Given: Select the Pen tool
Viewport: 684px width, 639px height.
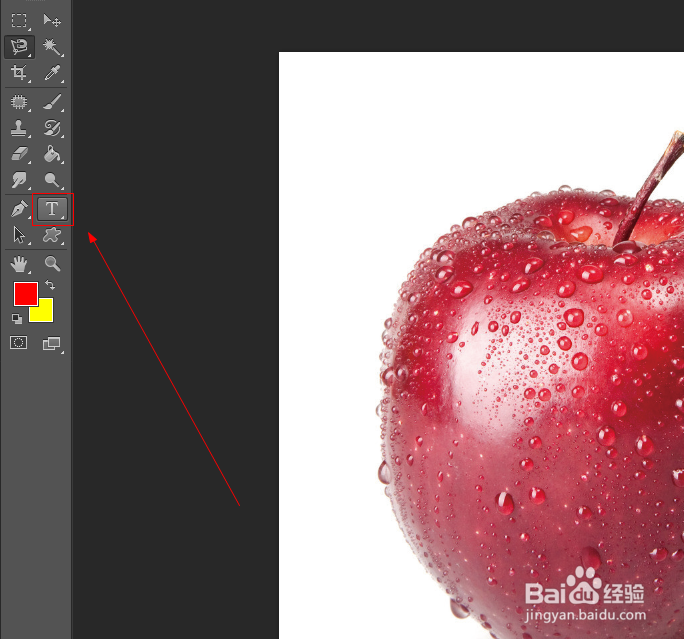Looking at the screenshot, I should tap(19, 209).
